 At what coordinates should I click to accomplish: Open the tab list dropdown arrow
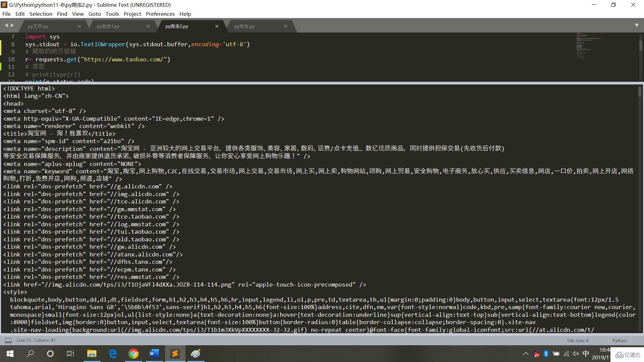[637, 25]
